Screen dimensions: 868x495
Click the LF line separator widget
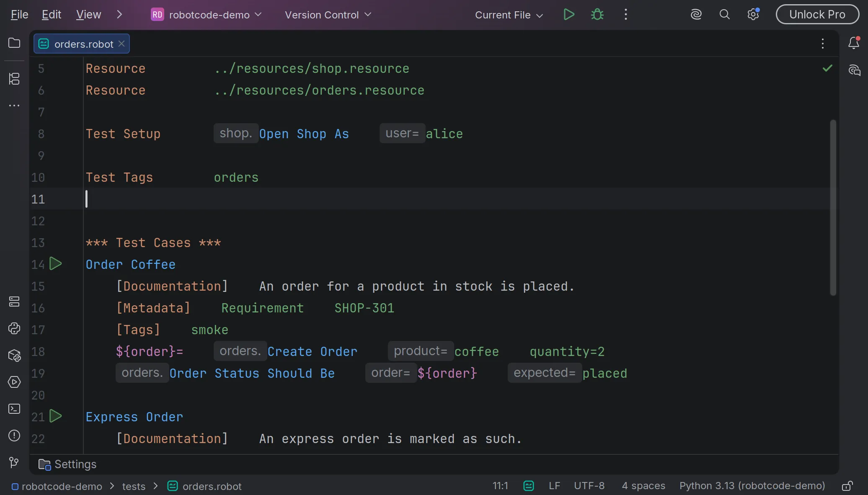(554, 486)
